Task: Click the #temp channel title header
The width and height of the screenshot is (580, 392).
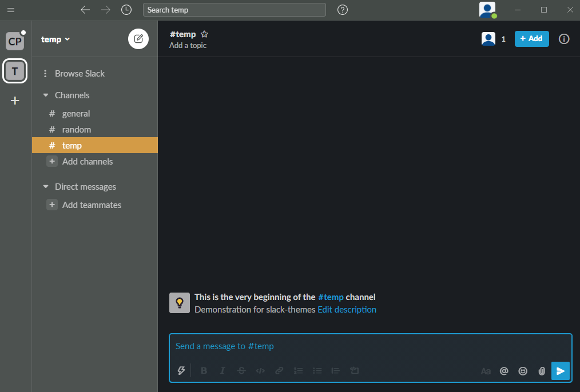Action: tap(182, 34)
